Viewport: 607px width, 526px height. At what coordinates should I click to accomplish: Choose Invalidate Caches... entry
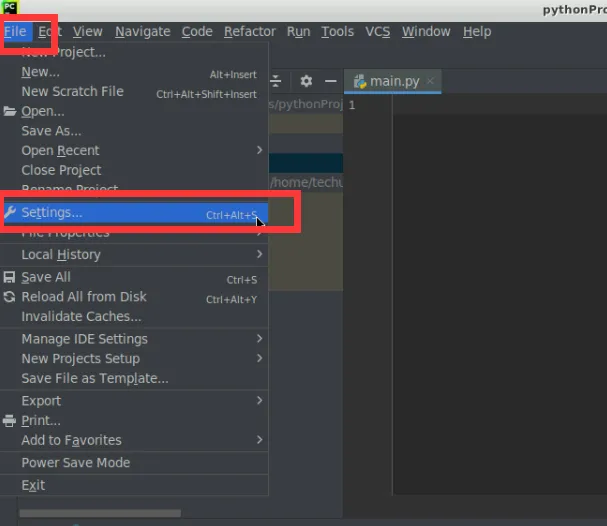coord(134,317)
